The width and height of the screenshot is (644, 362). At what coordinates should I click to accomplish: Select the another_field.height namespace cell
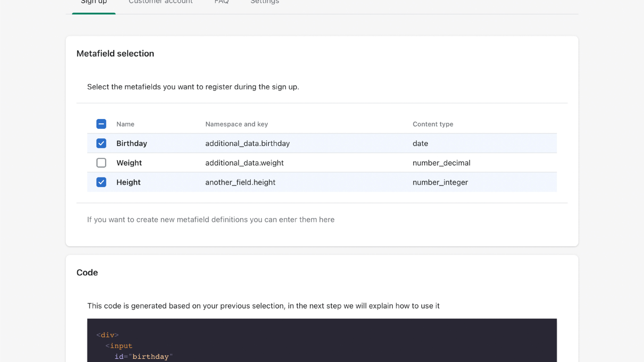click(240, 182)
